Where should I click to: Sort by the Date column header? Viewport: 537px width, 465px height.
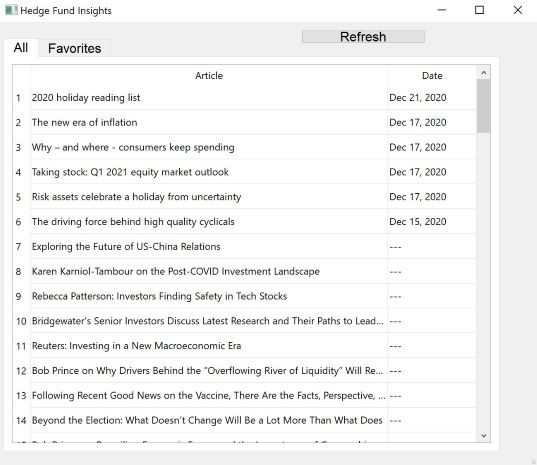(x=432, y=76)
